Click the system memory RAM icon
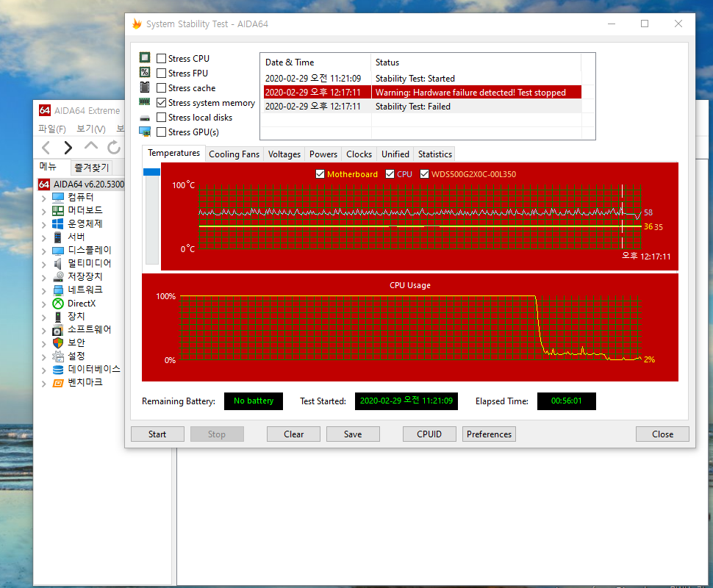This screenshot has height=588, width=713. [x=145, y=102]
